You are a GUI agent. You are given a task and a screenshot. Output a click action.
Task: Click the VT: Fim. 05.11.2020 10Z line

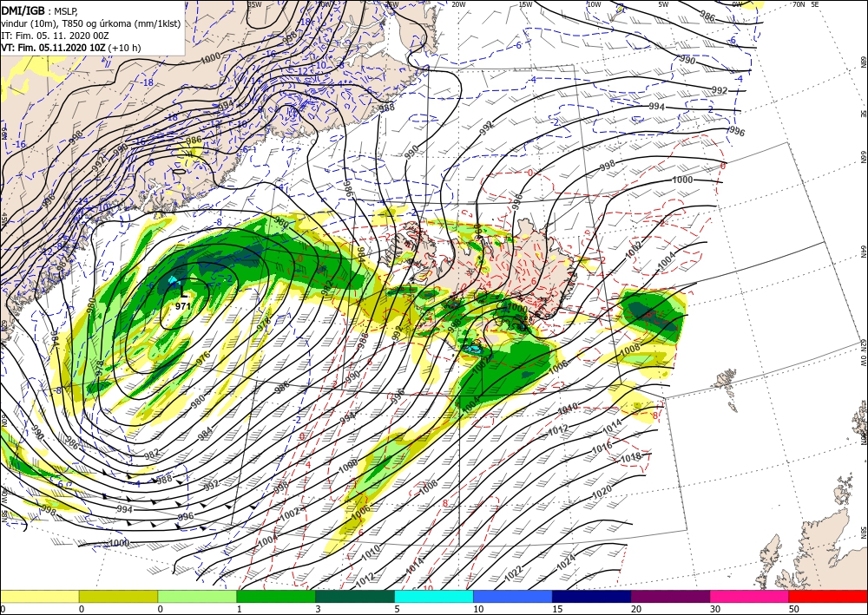click(x=71, y=48)
